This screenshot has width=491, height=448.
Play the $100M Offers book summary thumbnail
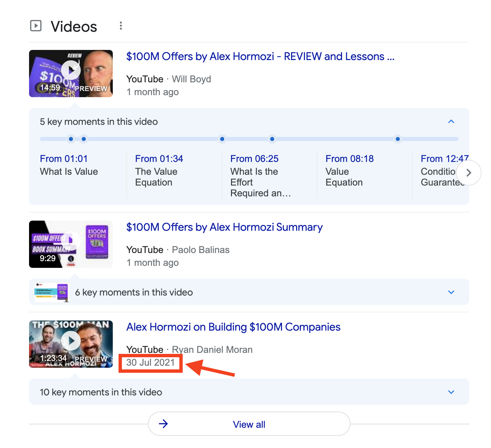[71, 244]
